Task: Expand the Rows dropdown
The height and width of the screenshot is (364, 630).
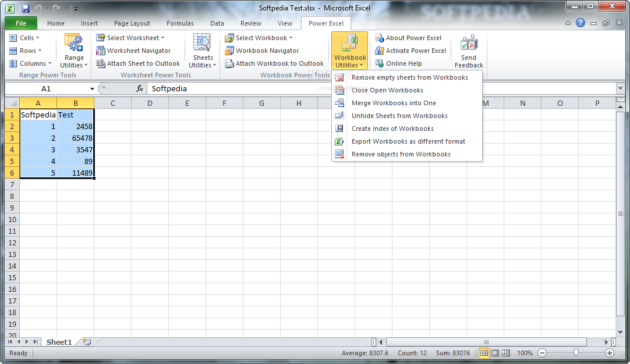Action: [25, 51]
